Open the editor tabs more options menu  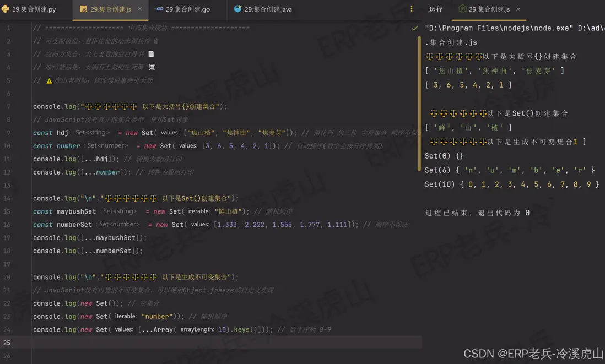point(411,9)
